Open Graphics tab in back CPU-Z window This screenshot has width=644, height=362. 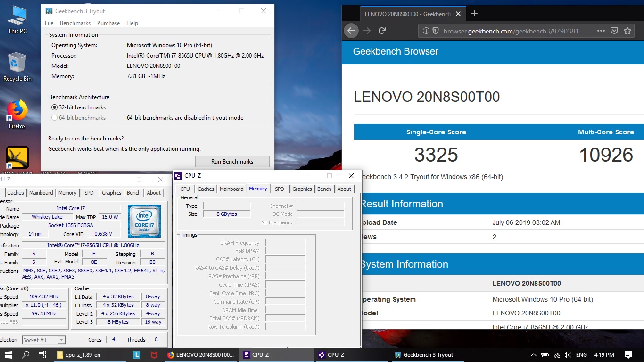coord(112,193)
